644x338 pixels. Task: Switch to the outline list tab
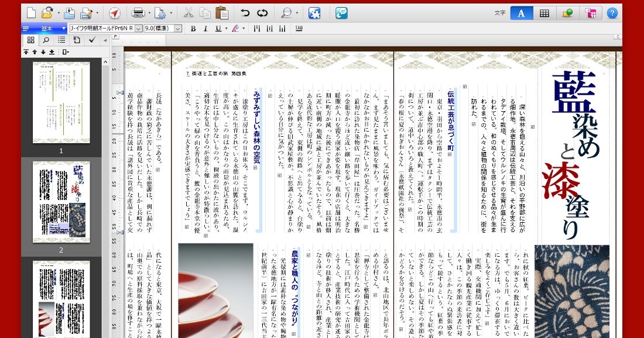(x=61, y=40)
